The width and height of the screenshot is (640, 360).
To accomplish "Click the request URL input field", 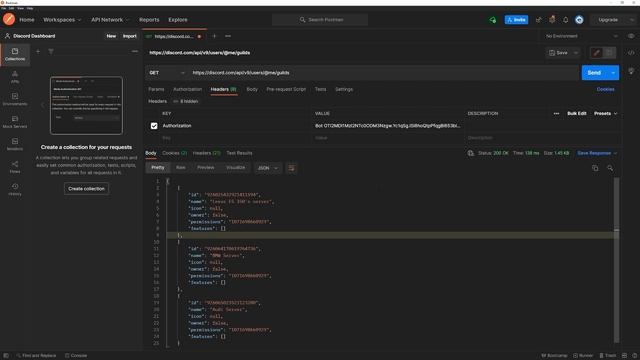I will coord(384,73).
